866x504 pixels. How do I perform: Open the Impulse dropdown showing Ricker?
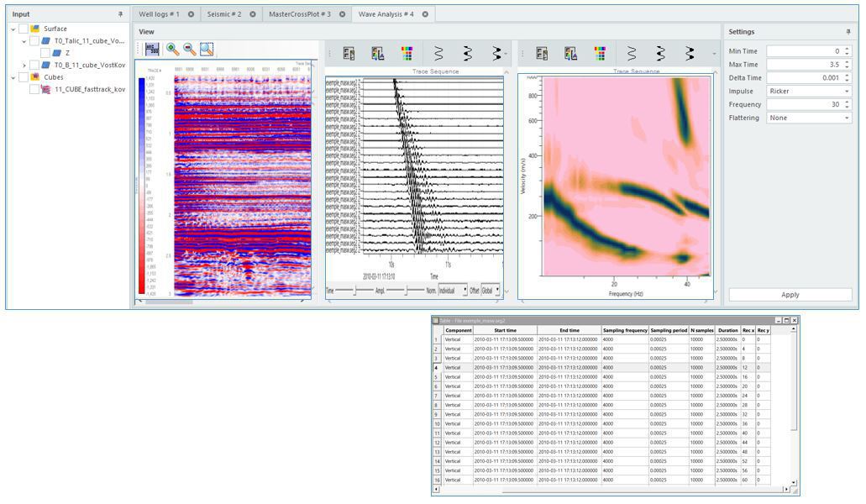(x=809, y=91)
